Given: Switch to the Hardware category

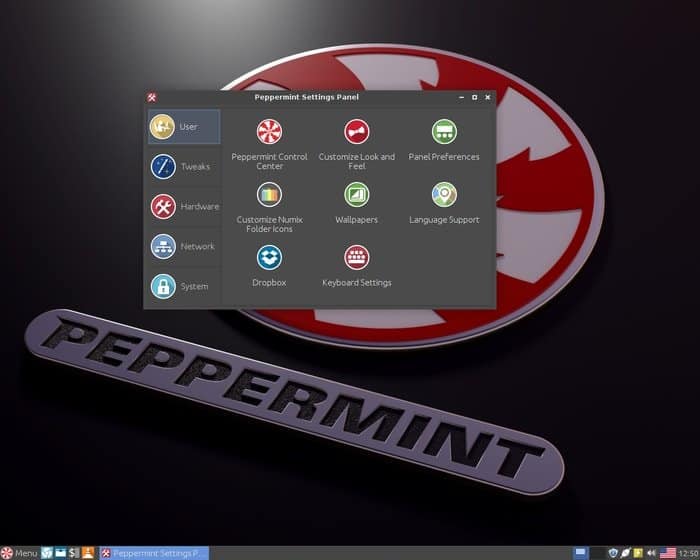Looking at the screenshot, I should (184, 206).
